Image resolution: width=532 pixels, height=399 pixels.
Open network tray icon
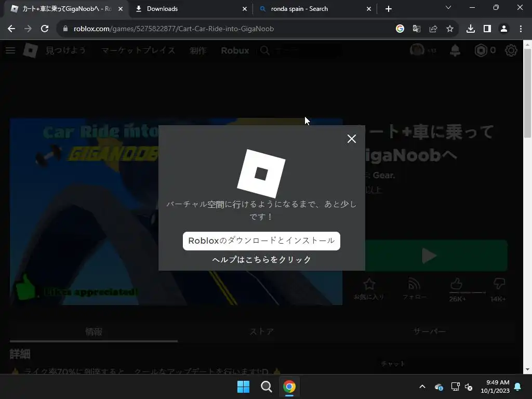(x=455, y=387)
